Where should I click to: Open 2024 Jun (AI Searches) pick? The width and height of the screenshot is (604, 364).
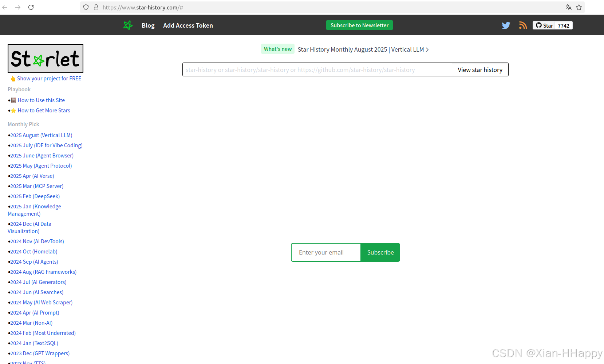click(37, 292)
